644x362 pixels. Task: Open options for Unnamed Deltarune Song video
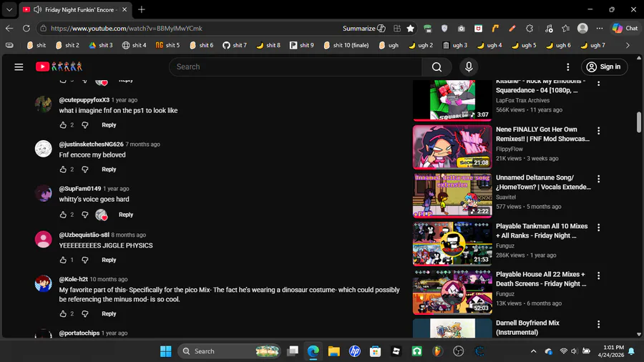(x=598, y=179)
